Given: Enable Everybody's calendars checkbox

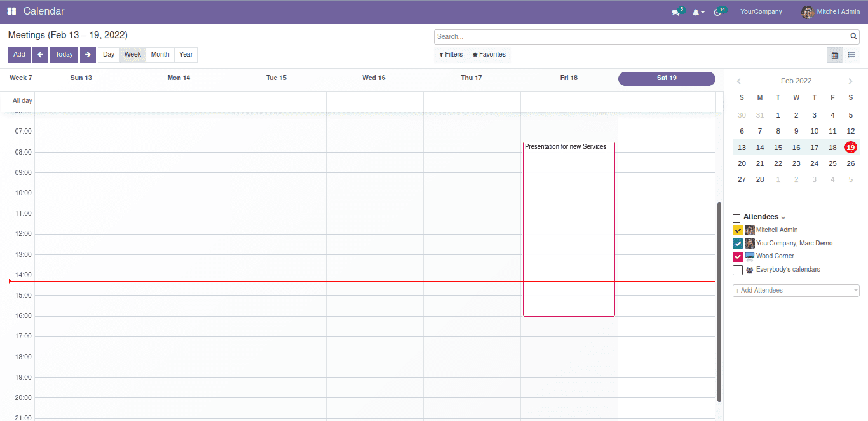Looking at the screenshot, I should [x=738, y=270].
